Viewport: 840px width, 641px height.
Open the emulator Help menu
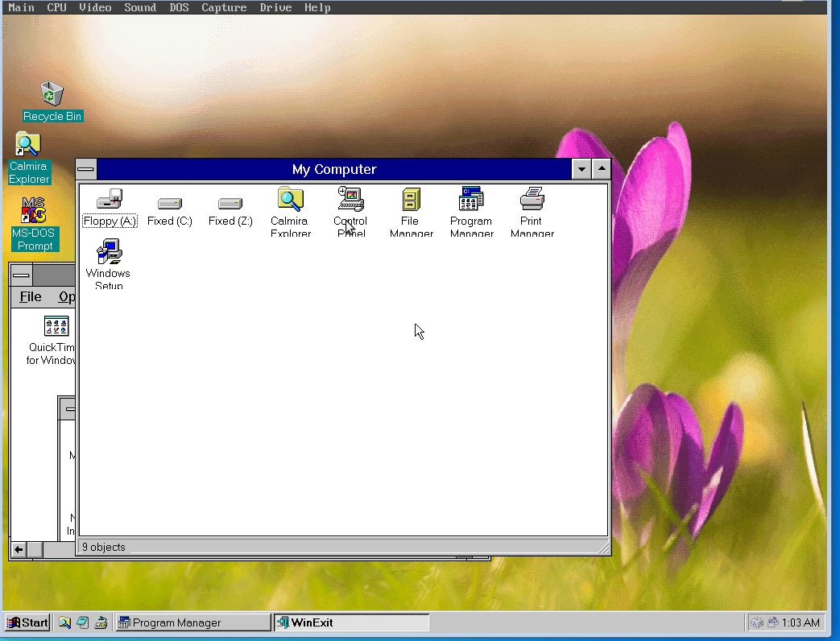pyautogui.click(x=317, y=7)
